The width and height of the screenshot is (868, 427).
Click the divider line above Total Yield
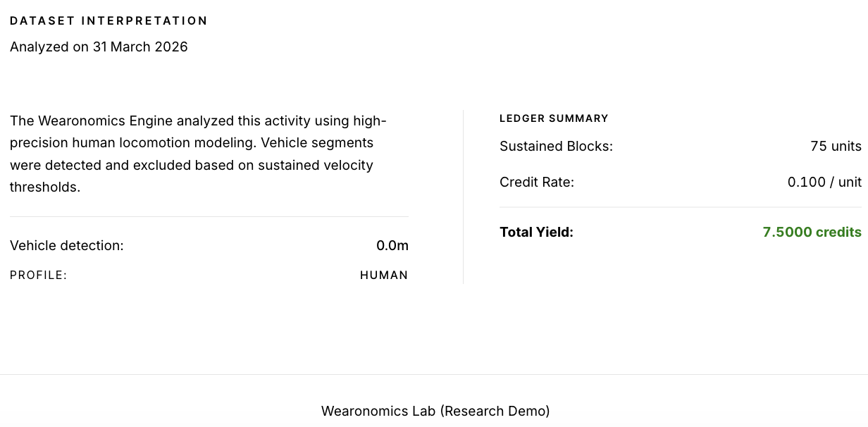pos(680,207)
